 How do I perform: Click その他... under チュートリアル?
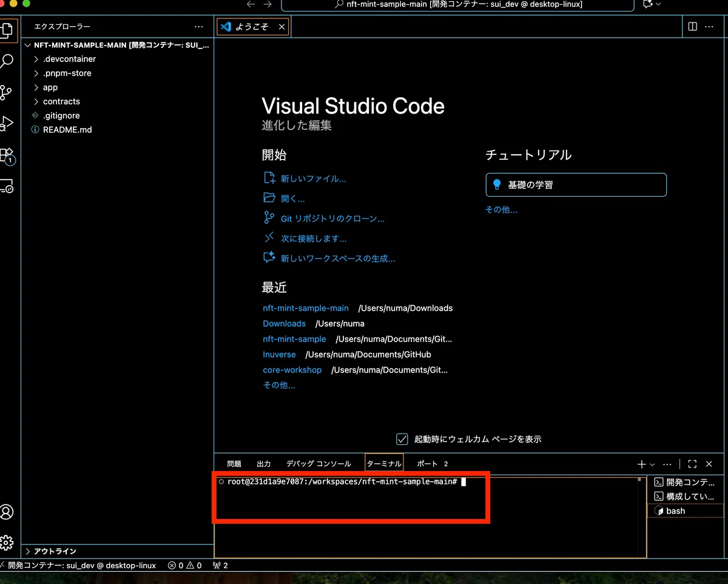(x=501, y=209)
